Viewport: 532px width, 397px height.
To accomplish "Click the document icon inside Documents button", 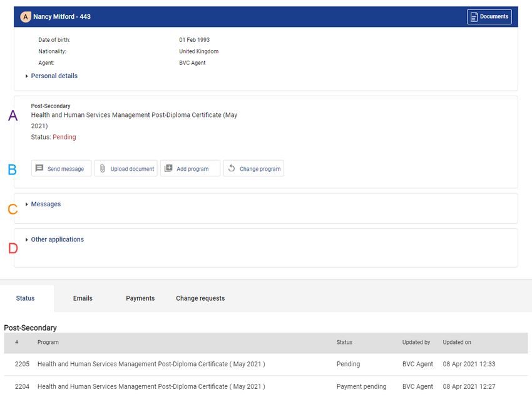I will (x=474, y=17).
